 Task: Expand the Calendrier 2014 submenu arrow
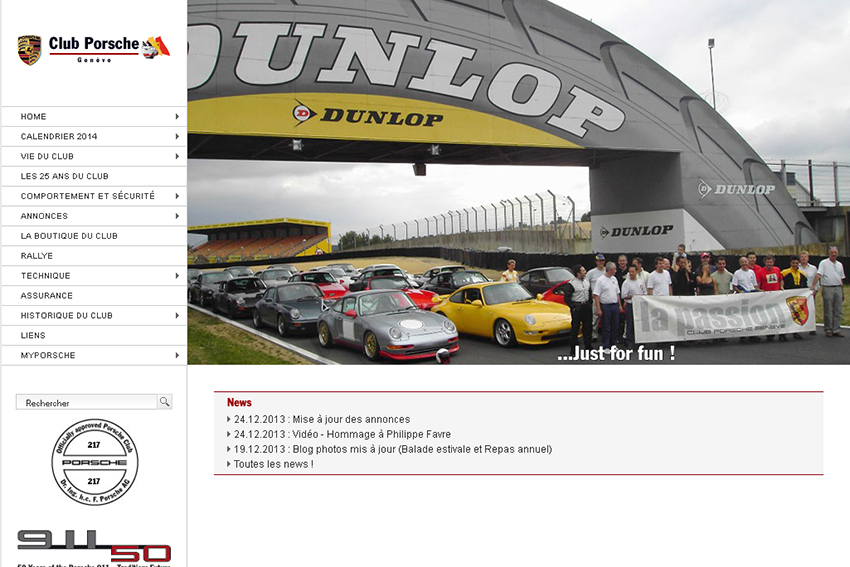pyautogui.click(x=177, y=136)
